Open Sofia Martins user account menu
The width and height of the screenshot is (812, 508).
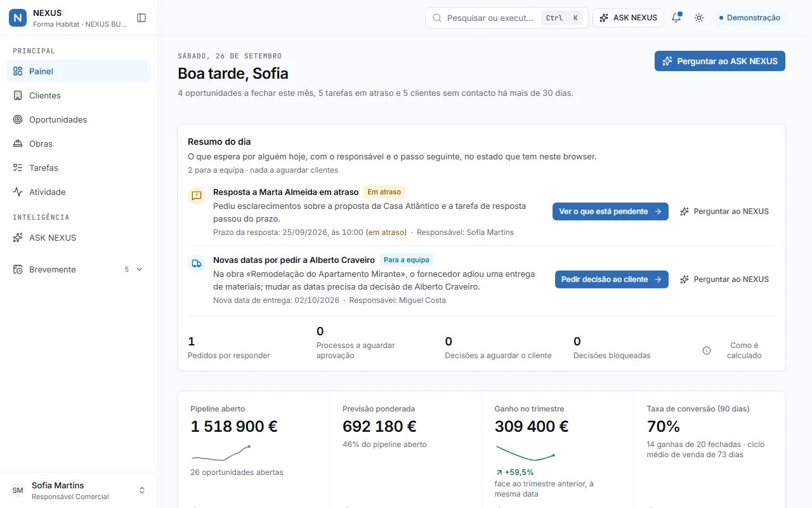click(x=78, y=490)
